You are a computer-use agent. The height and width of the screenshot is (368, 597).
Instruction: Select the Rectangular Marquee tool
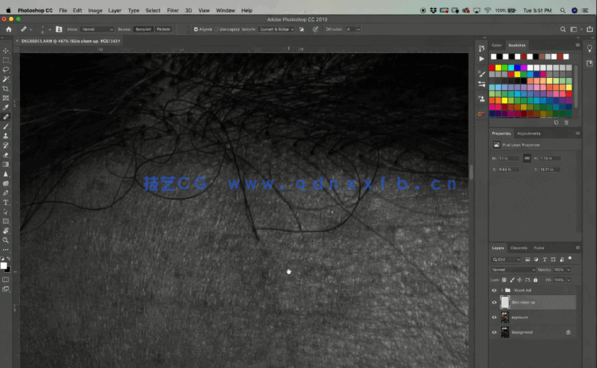pos(6,60)
